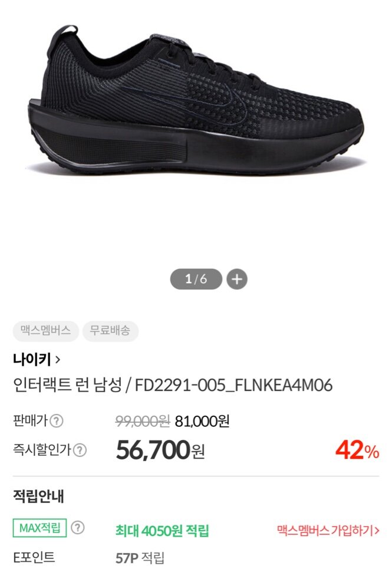
Task: Click the help icon next to 즉시할인가
Action: pyautogui.click(x=80, y=450)
